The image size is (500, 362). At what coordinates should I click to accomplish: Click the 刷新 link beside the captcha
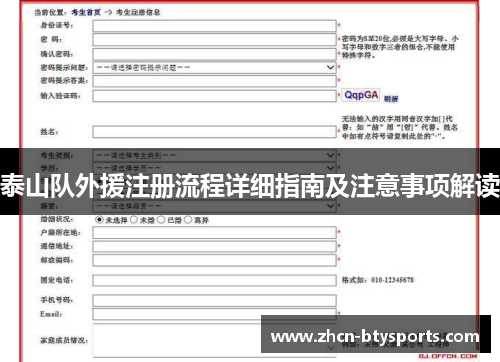tap(391, 99)
